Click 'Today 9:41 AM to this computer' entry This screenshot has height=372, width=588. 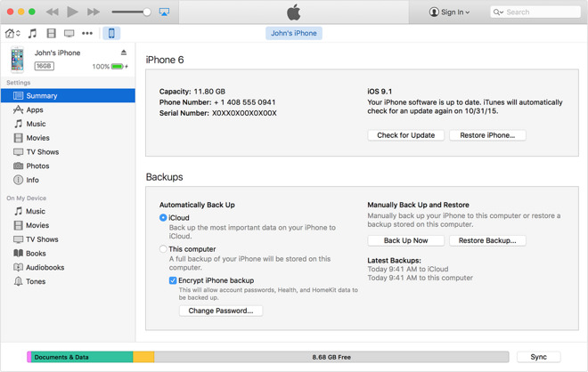click(x=420, y=278)
